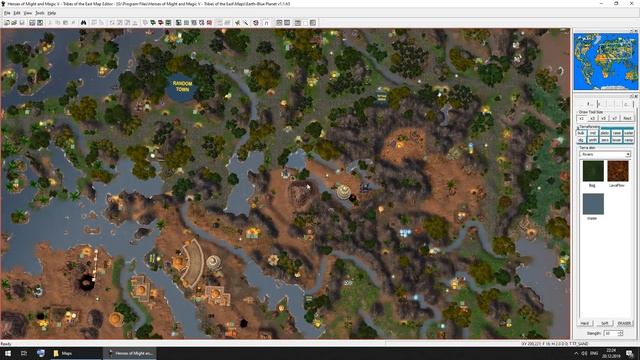This screenshot has height=360, width=640.
Task: Open the Action Center notifications icon
Action: 630,353
